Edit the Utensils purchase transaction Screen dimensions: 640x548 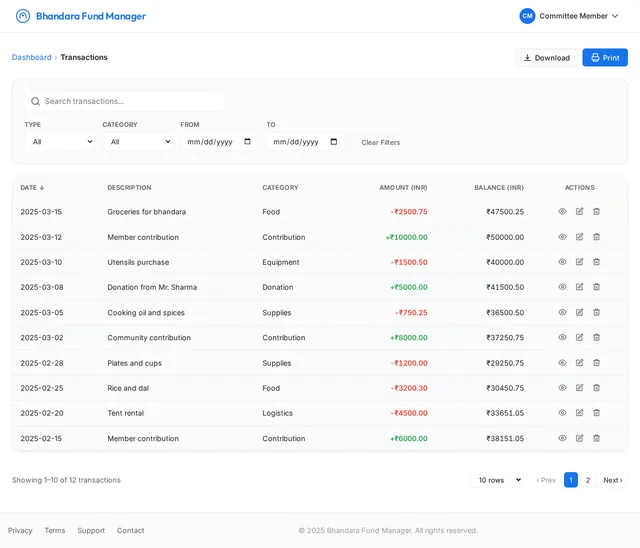click(x=579, y=262)
